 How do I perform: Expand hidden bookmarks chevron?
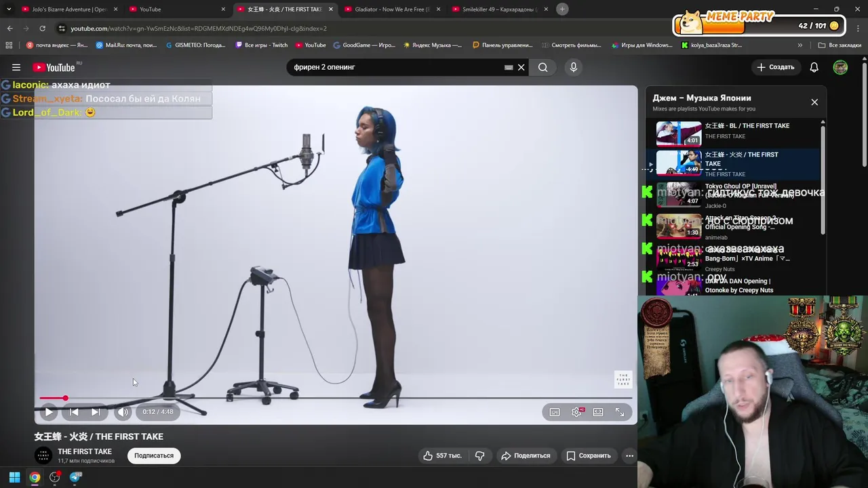click(800, 45)
